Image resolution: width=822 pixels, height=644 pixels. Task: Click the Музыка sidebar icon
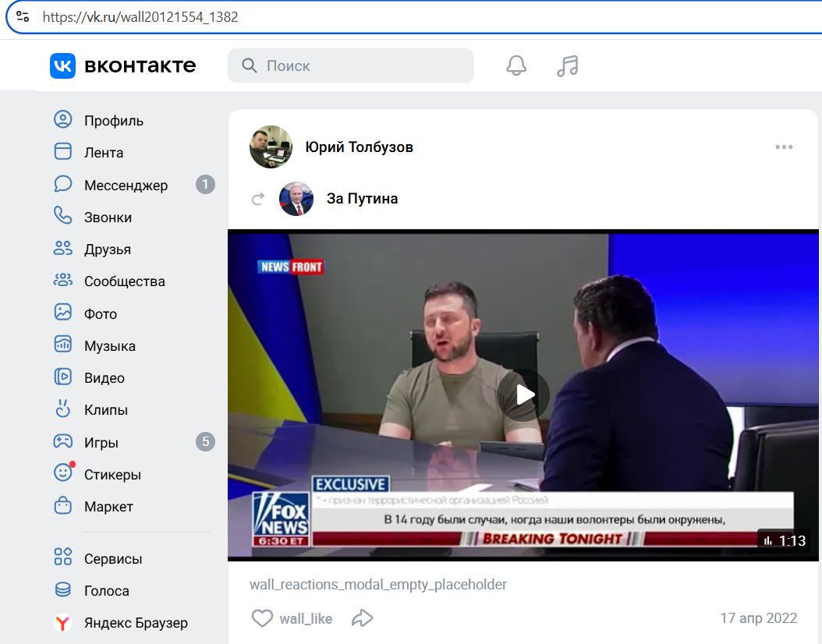(63, 345)
